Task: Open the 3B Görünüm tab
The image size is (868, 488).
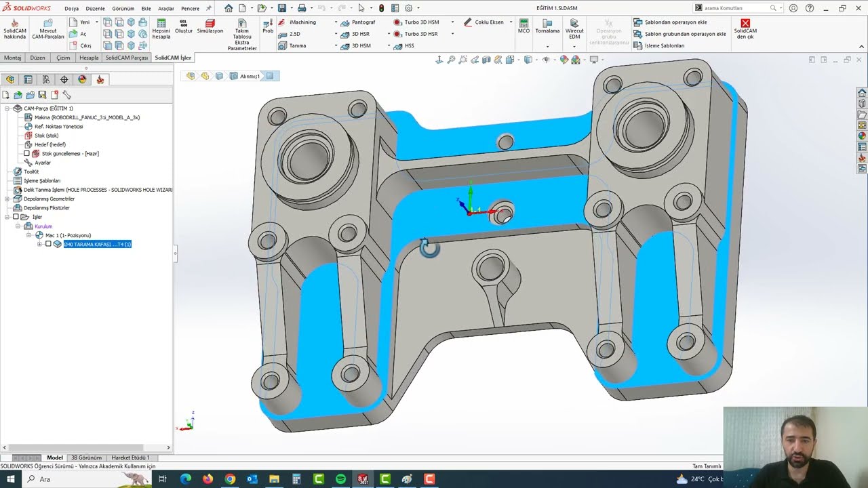Action: coord(86,457)
